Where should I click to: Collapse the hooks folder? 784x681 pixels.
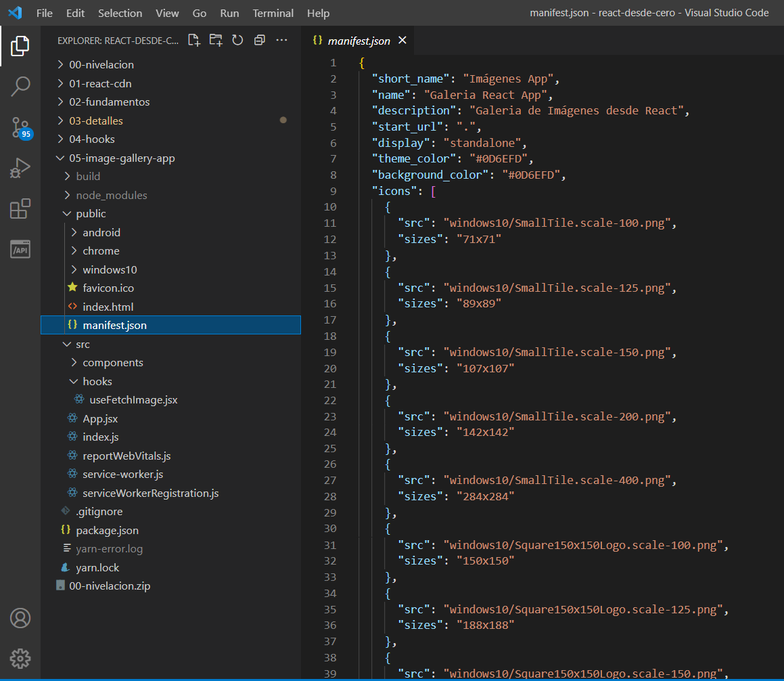(x=97, y=382)
